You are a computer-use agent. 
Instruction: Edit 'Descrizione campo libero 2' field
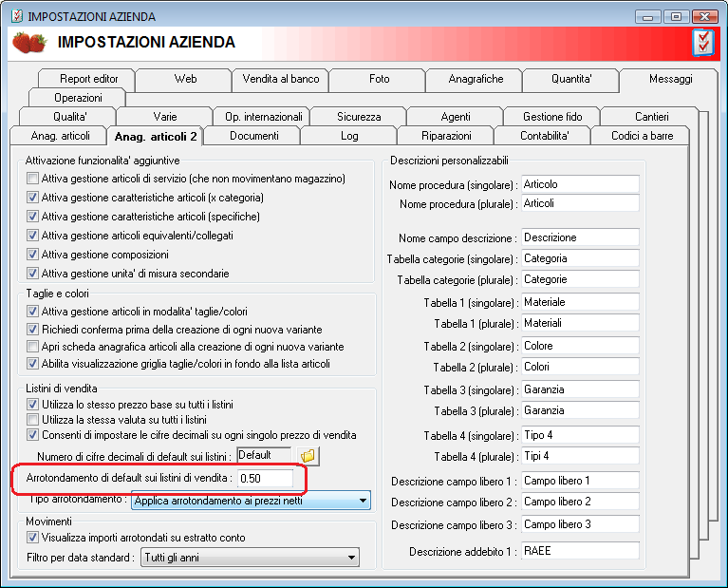click(580, 501)
